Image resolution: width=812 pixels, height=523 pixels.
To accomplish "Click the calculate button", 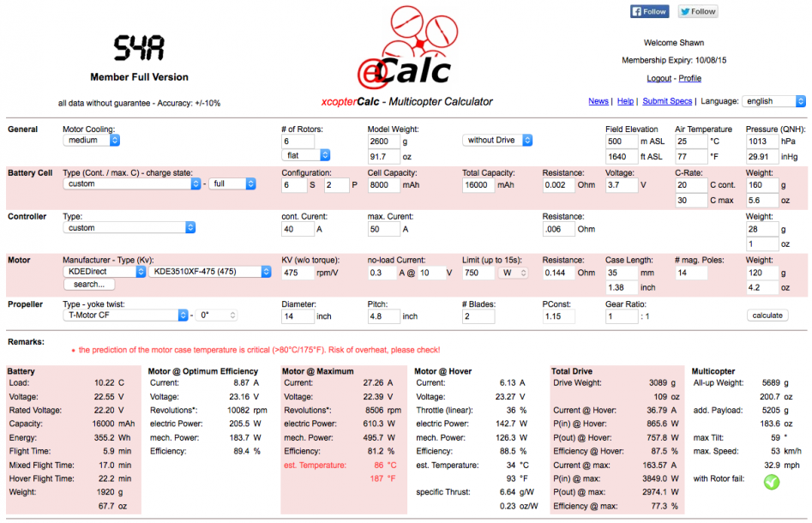I will click(x=767, y=316).
